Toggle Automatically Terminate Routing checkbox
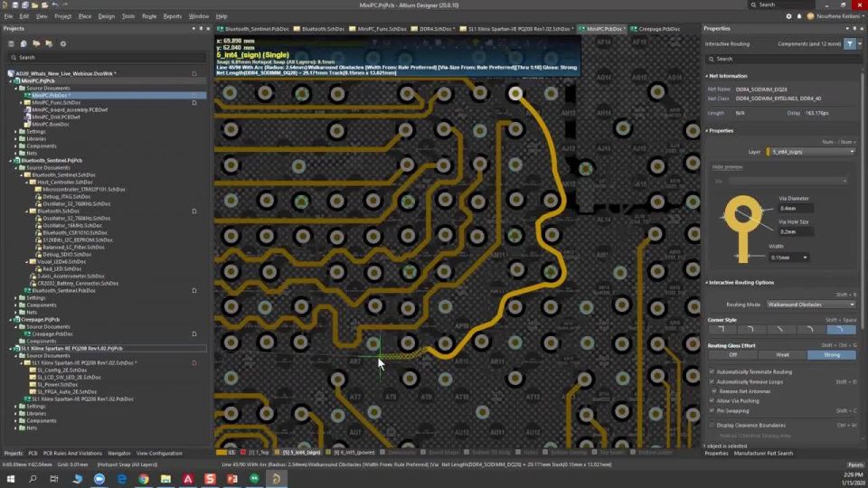The image size is (868, 488). coord(712,371)
